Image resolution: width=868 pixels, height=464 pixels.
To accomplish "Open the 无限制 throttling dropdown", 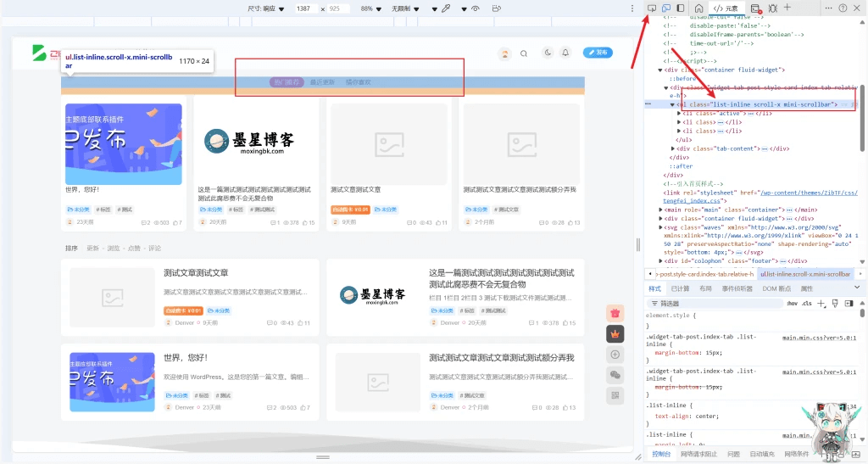I will (405, 8).
